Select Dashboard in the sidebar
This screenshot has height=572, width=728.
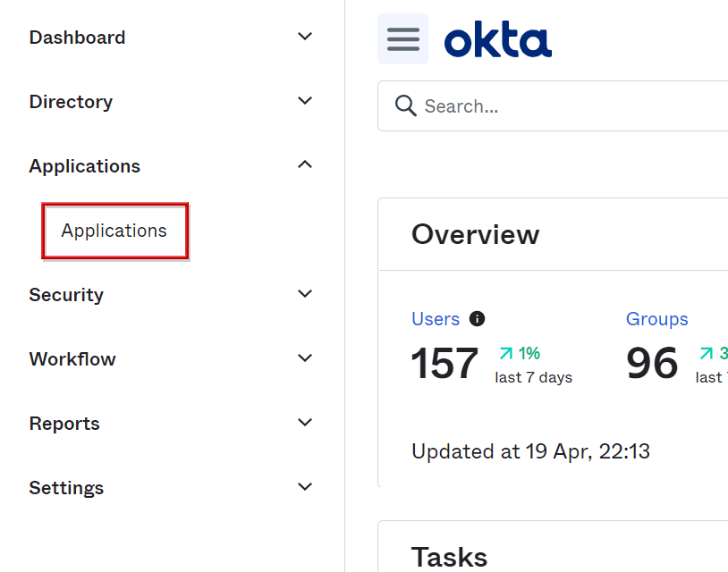coord(77,38)
